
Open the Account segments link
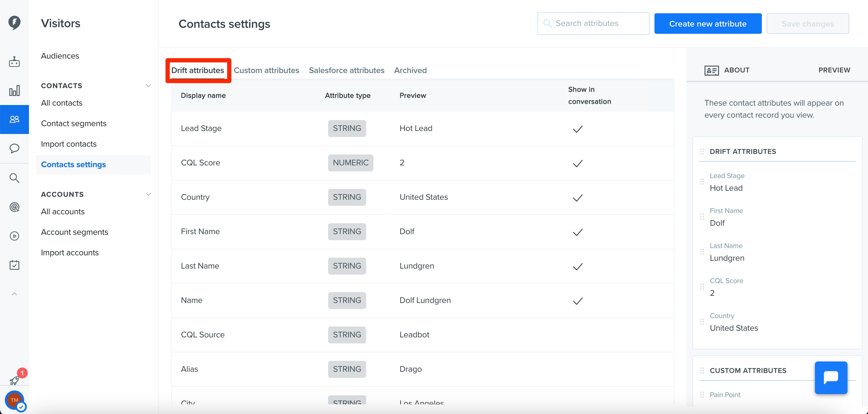point(74,232)
